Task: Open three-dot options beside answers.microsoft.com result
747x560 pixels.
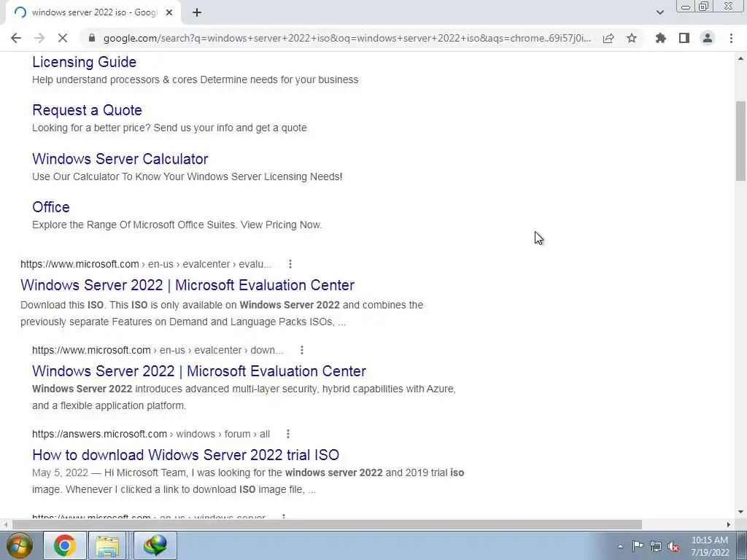Action: click(287, 434)
